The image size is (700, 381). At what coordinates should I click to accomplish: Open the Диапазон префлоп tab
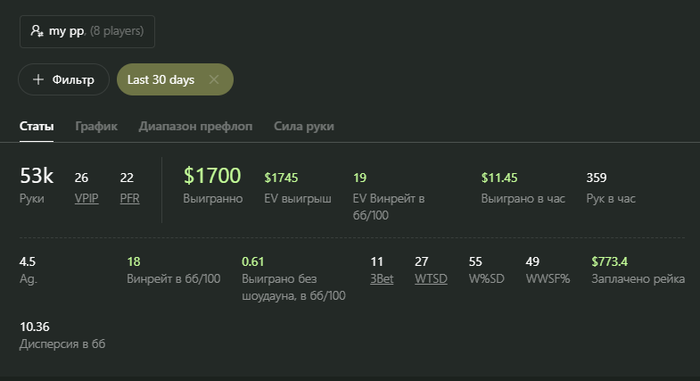point(196,126)
